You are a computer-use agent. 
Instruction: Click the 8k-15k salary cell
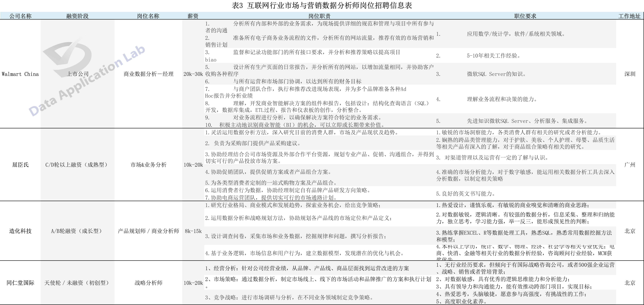coord(193,231)
